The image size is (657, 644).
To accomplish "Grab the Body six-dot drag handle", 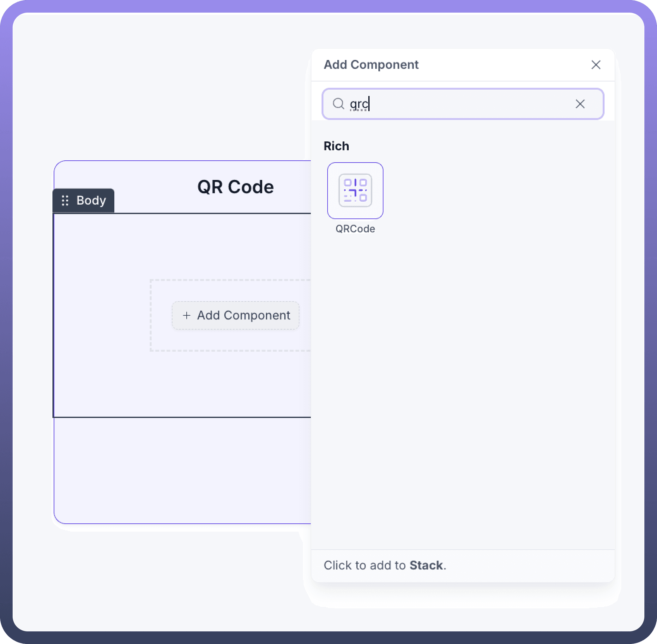I will 65,200.
